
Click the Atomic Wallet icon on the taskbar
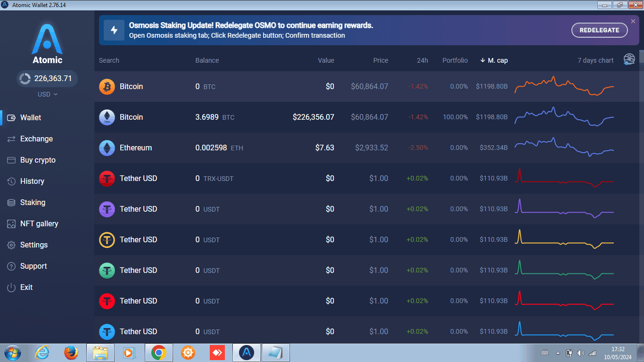coord(247,353)
